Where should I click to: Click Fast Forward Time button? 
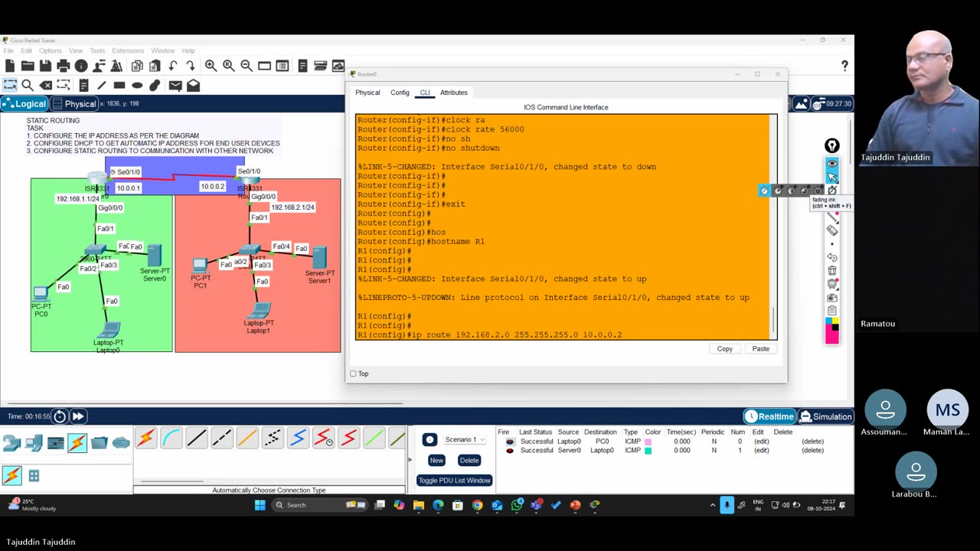coord(78,416)
